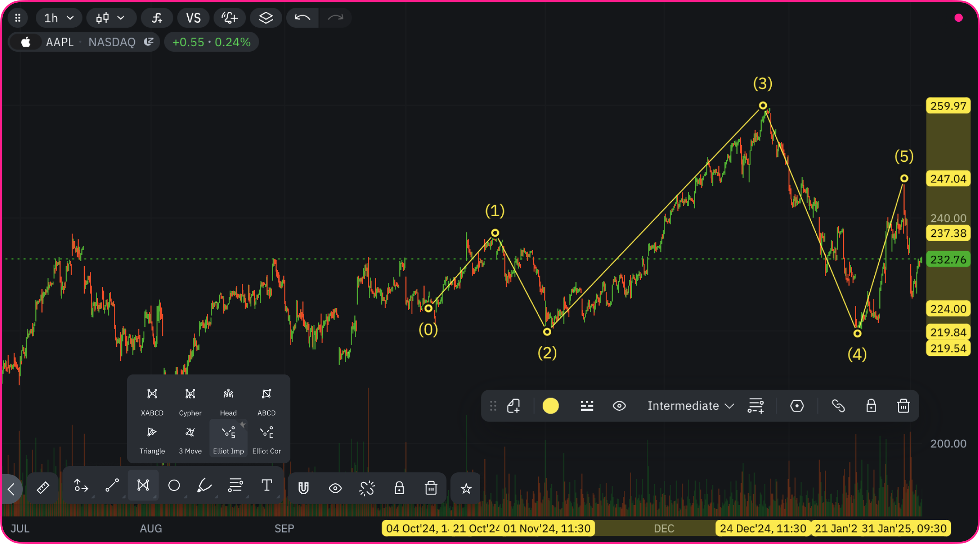Click the yellow line color swatch
980x544 pixels.
pos(550,406)
